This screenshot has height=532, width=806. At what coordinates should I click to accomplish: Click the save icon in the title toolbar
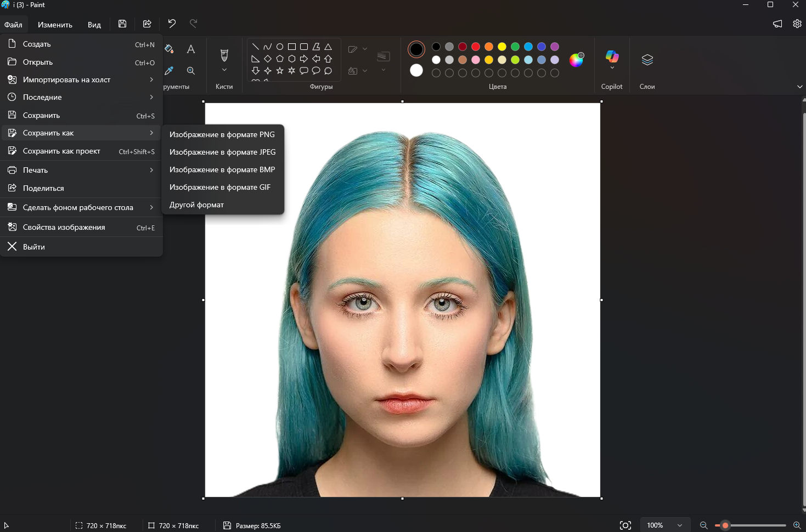[122, 24]
